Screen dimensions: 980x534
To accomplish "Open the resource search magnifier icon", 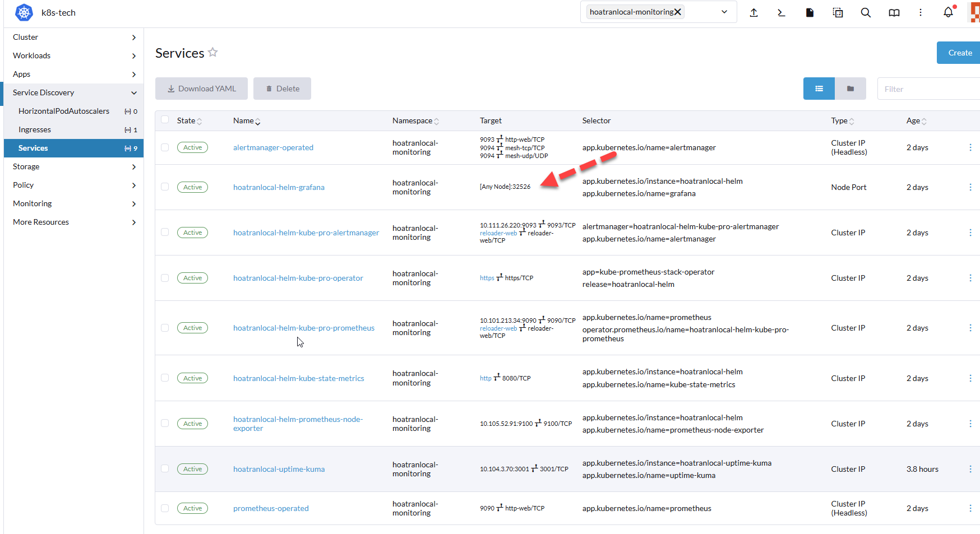I will [x=866, y=12].
